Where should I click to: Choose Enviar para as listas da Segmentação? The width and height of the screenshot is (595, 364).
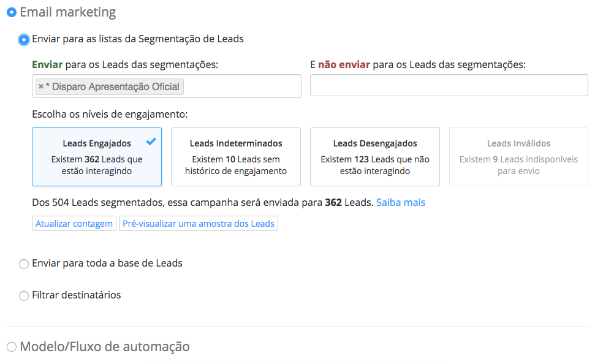tap(23, 39)
